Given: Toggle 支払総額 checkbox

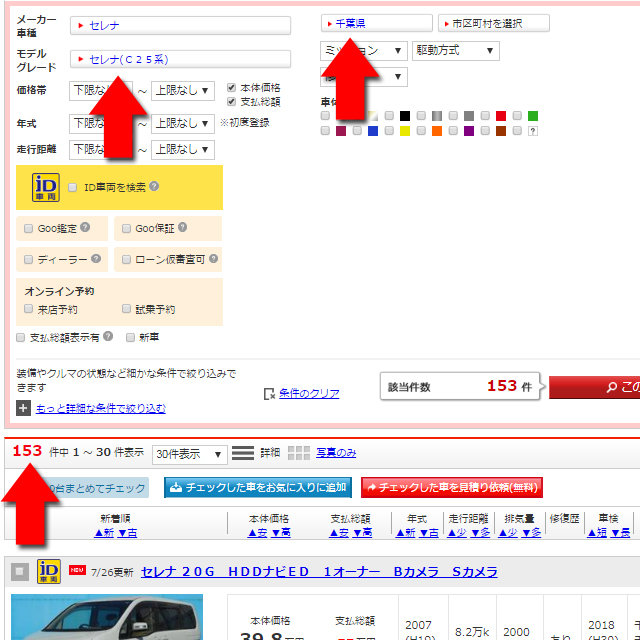Looking at the screenshot, I should 231,101.
